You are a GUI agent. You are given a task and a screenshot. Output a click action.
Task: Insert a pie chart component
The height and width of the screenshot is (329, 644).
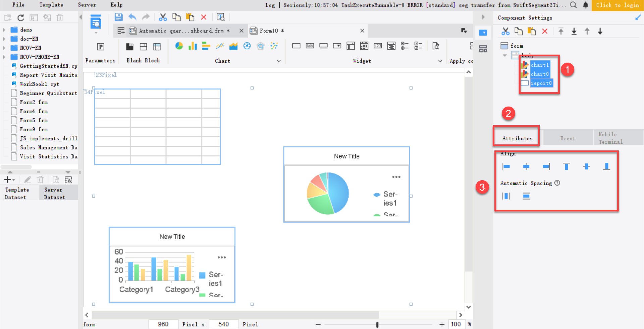179,46
